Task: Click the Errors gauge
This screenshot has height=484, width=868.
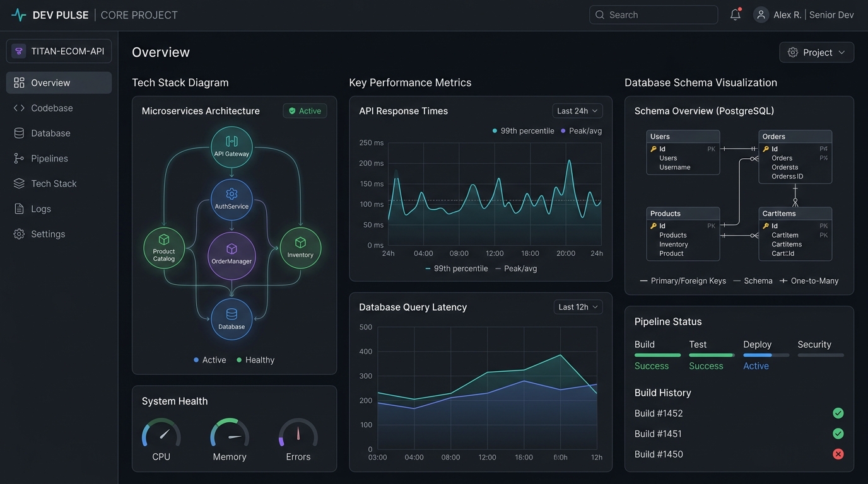Action: (x=298, y=434)
